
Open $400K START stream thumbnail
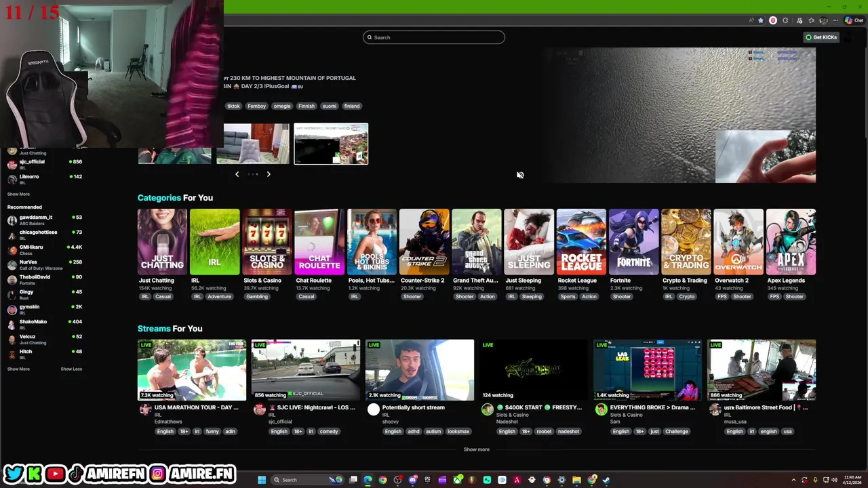point(534,370)
